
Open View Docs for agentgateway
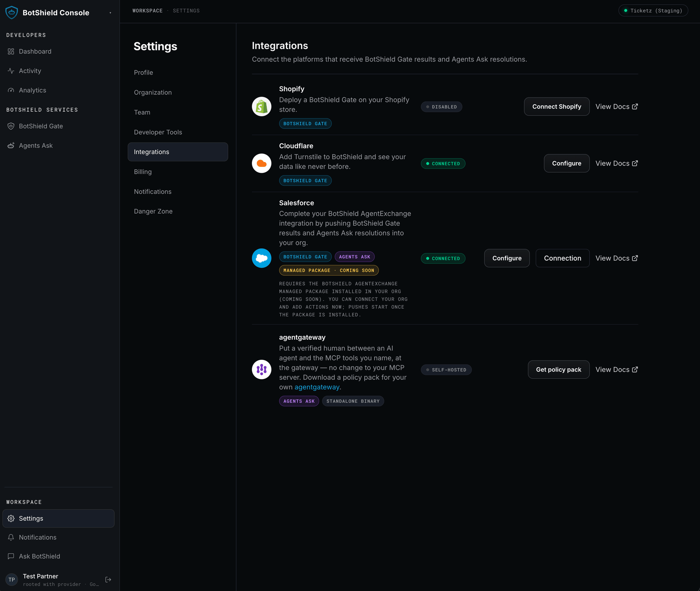click(617, 370)
